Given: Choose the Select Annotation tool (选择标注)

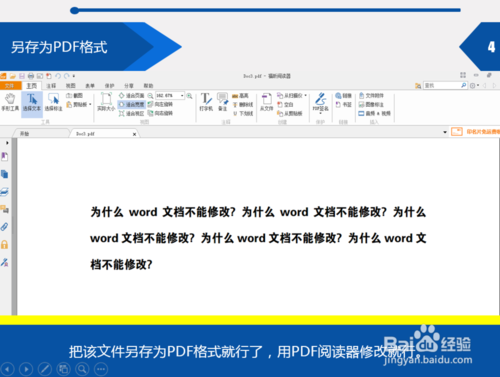Looking at the screenshot, I should 53,102.
